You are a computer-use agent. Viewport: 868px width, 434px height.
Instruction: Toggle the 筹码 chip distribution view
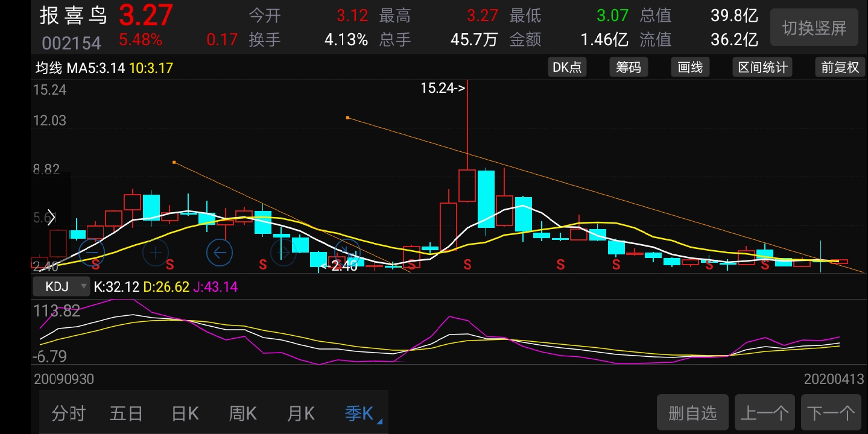629,68
